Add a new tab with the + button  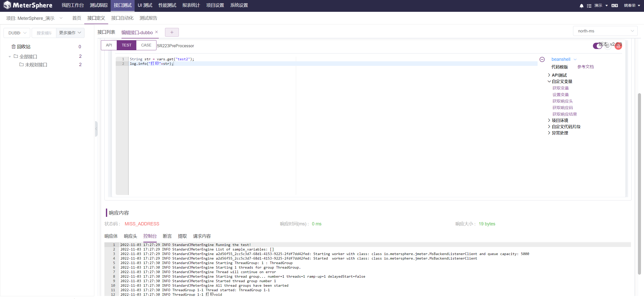point(172,32)
